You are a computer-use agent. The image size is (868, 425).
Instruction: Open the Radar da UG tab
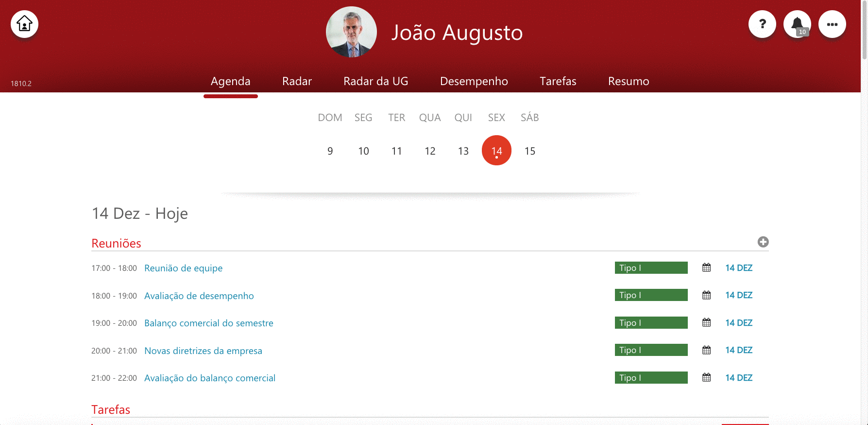tap(376, 81)
